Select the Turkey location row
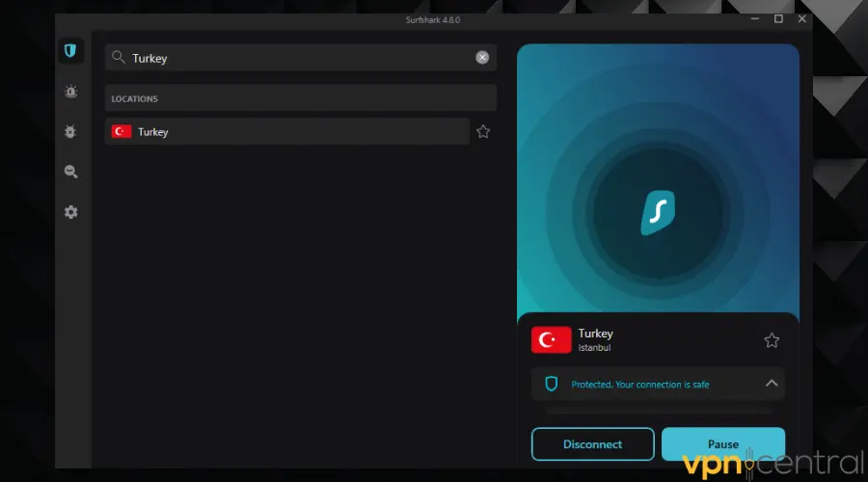Screen dimensions: 868x482 click(x=287, y=132)
